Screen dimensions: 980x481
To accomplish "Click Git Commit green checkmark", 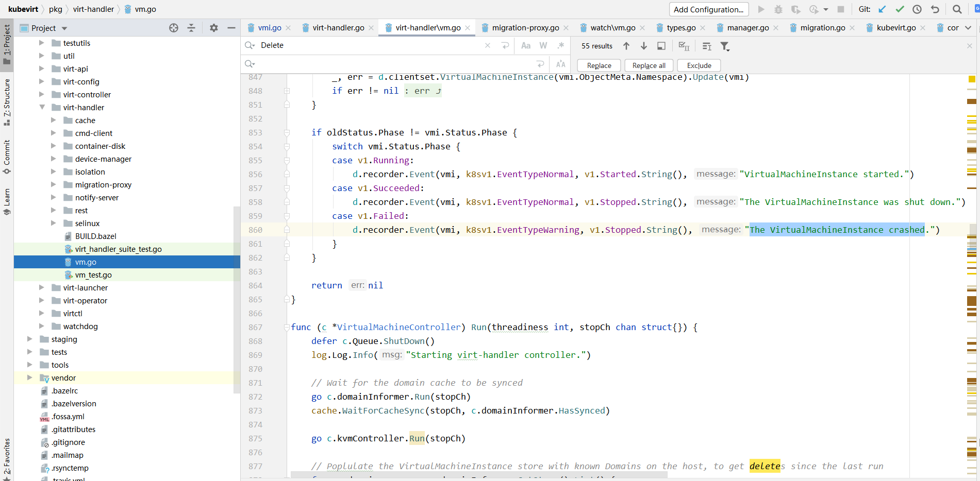I will 900,9.
